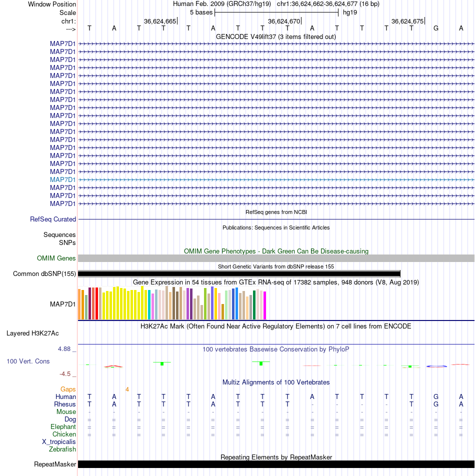Open 'Multiz Alignments of 100 Vertebrates' title

click(276, 382)
